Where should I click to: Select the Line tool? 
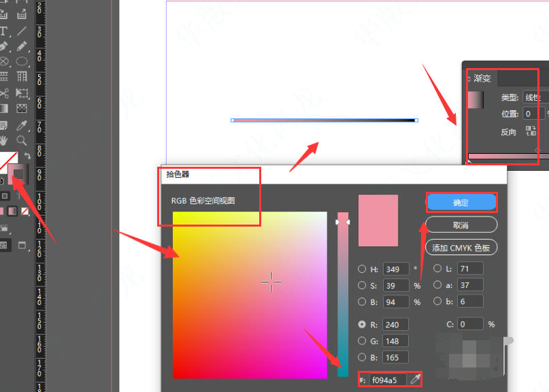[x=22, y=31]
